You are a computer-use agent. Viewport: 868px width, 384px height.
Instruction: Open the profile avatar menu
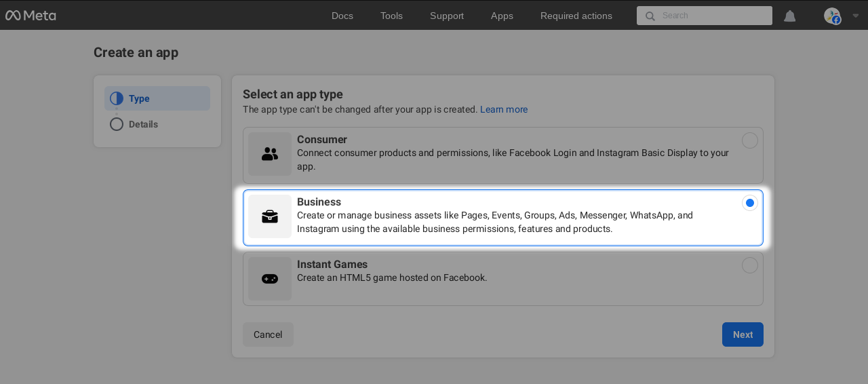pyautogui.click(x=832, y=16)
